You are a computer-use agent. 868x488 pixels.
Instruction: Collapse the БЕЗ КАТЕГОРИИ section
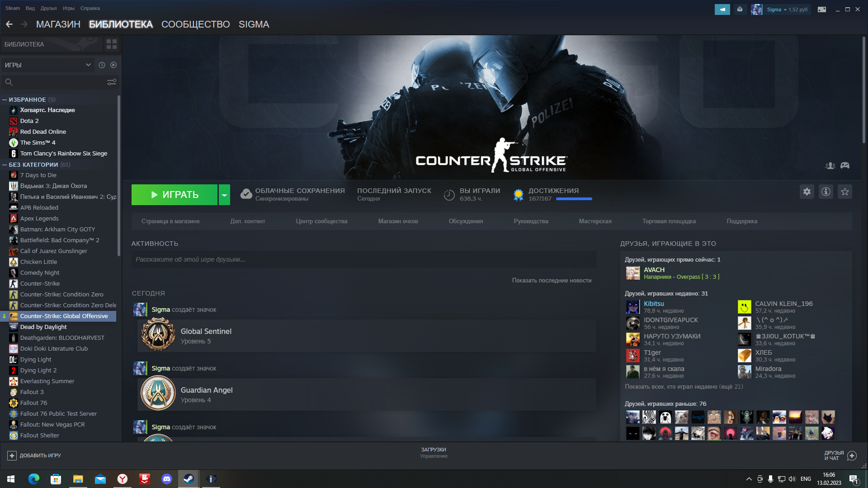pyautogui.click(x=5, y=164)
